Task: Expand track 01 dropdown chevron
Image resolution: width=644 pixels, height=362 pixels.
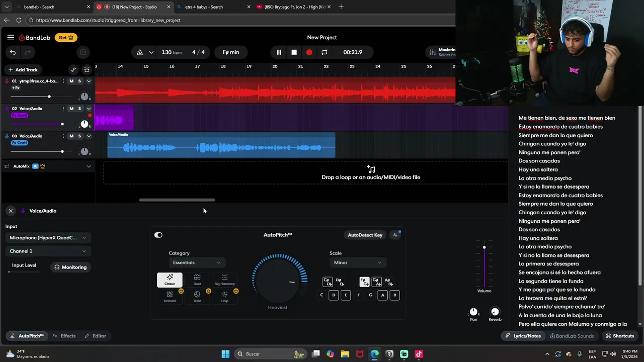Action: [x=89, y=81]
